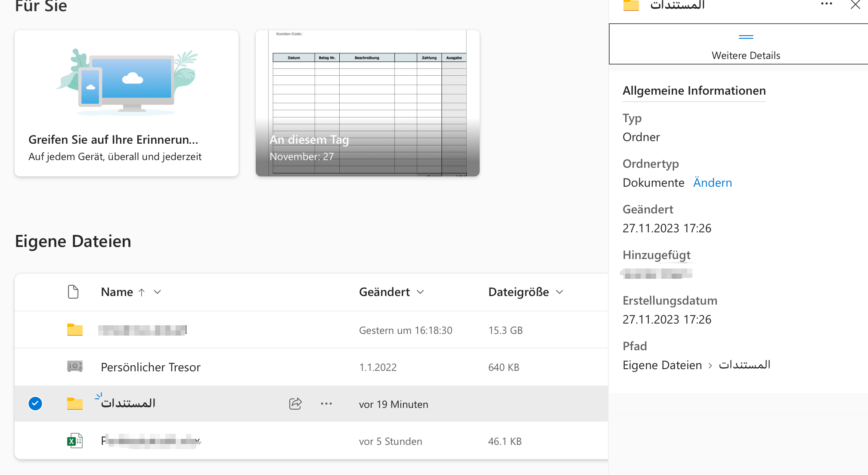Click the yellow folder icon on the 15.3 GB row
The height and width of the screenshot is (475, 868).
click(75, 330)
